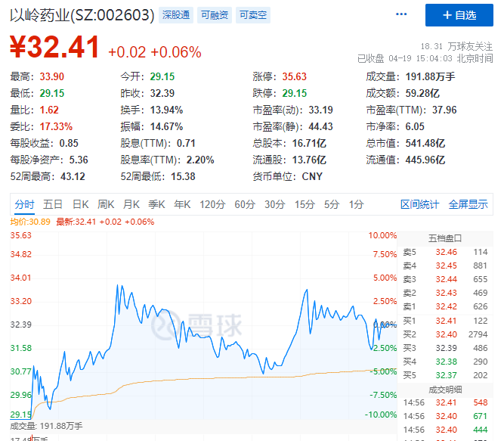Select the 买5 row at 32.37
The height and width of the screenshot is (441, 504).
pos(445,375)
